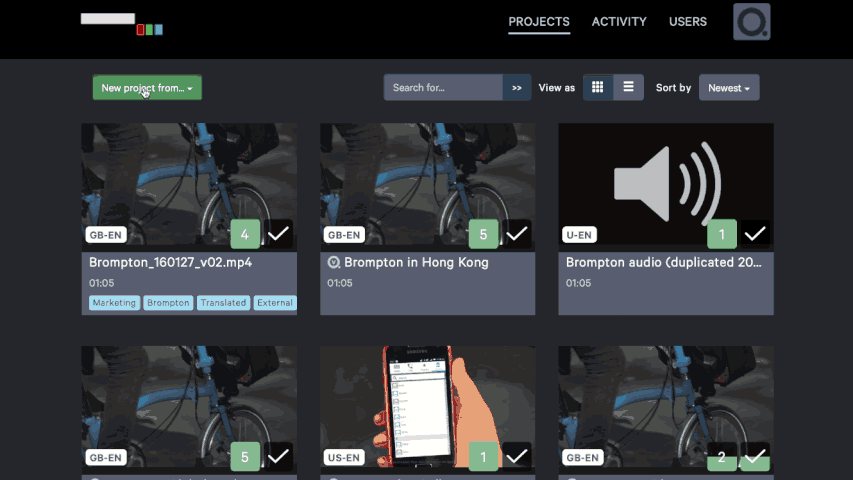Filter by the Brompton tag
853x480 pixels.
[168, 303]
